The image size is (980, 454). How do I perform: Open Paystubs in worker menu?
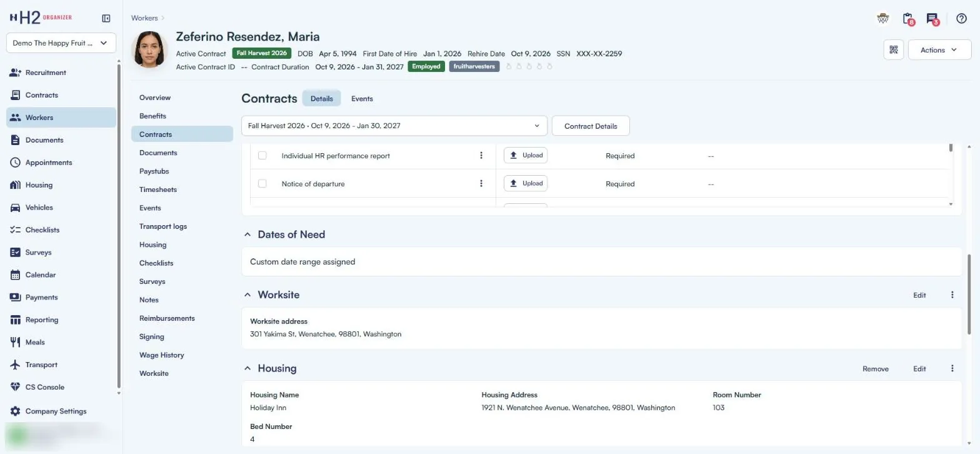(154, 171)
